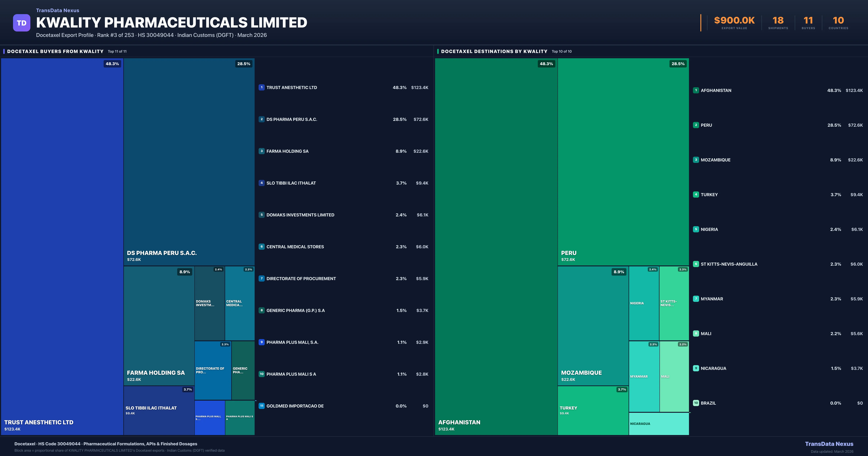The width and height of the screenshot is (868, 456).
Task: Click rank 1 badge beside Trust Anesthetic Ltd
Action: pos(261,87)
